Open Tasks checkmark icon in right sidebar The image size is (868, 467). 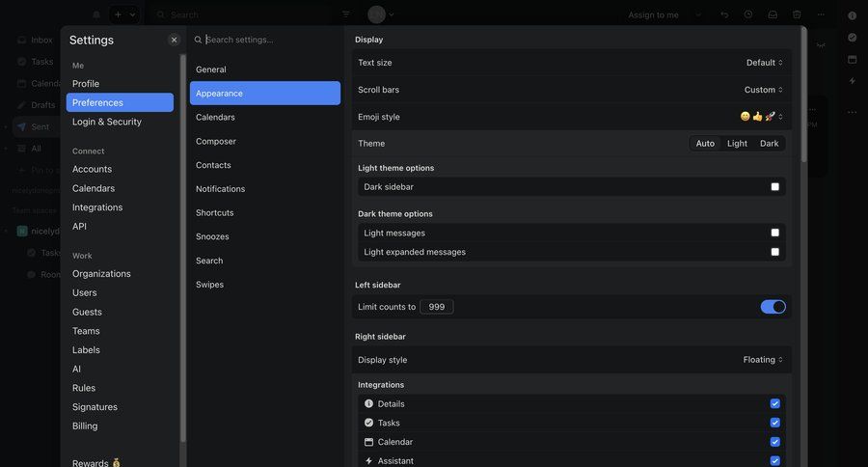(852, 37)
